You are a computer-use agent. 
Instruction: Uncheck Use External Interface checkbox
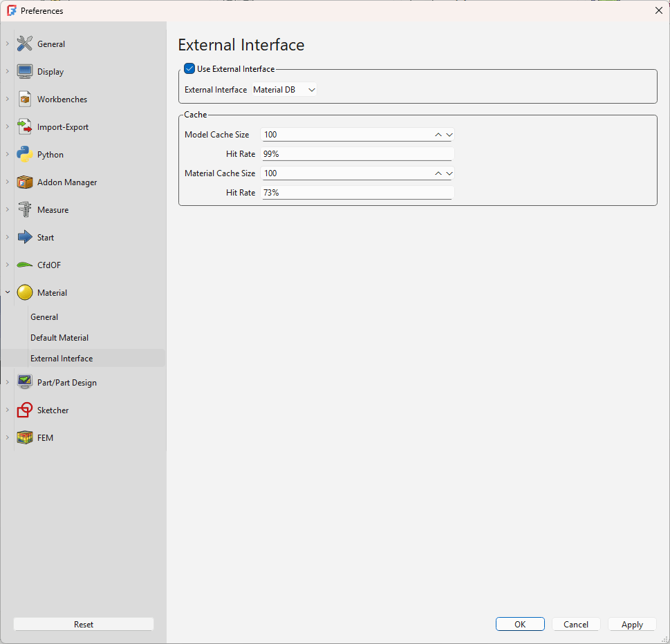click(x=189, y=69)
